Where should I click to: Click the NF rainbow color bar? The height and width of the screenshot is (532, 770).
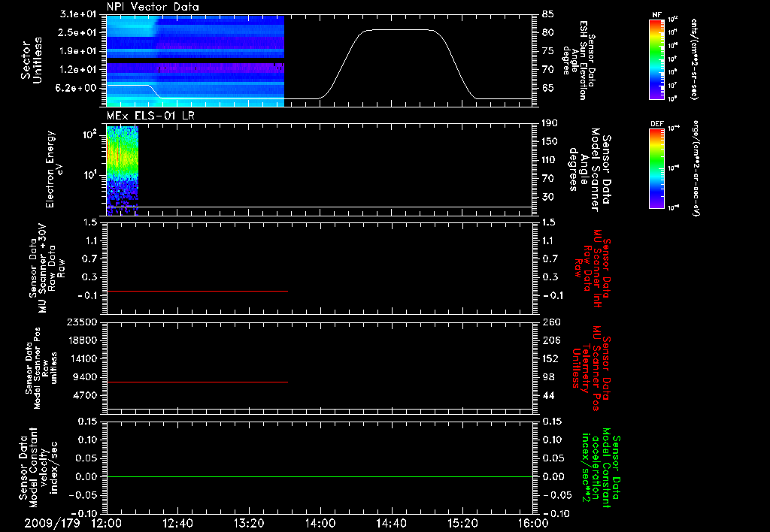coord(657,59)
